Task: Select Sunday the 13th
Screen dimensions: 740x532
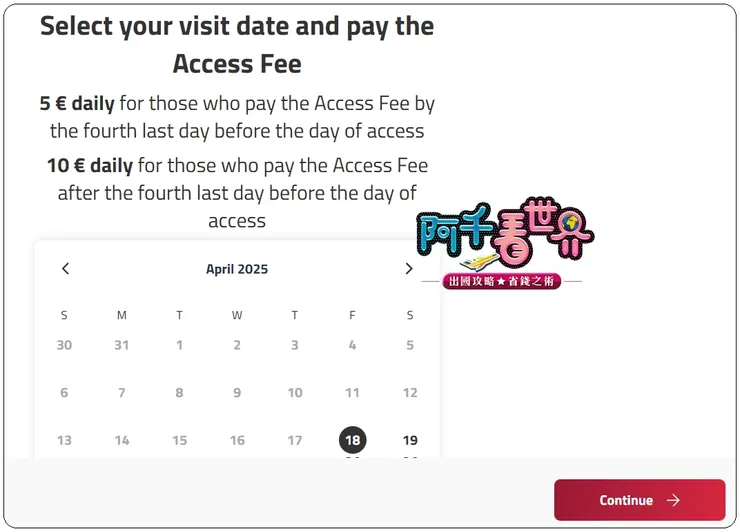Action: point(65,440)
